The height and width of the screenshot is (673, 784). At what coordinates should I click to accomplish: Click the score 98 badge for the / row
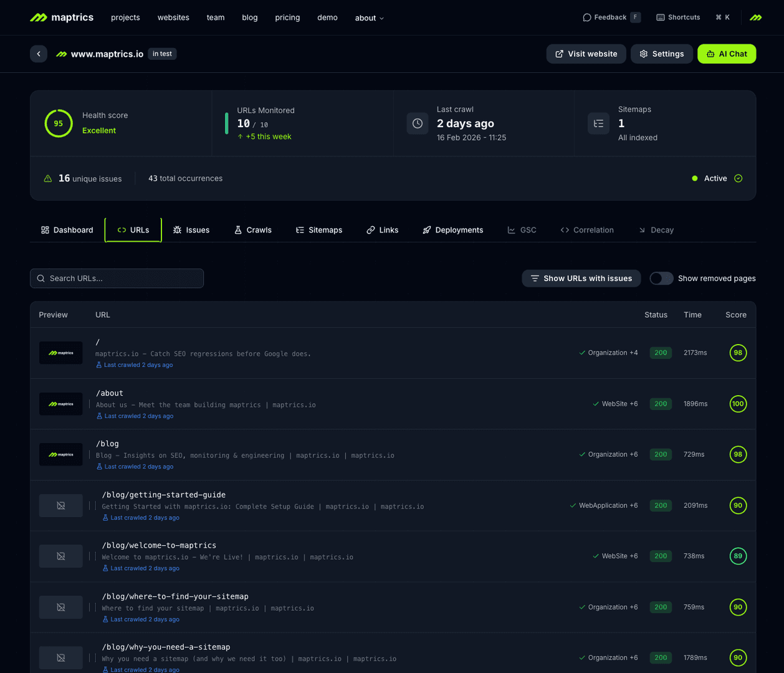738,353
